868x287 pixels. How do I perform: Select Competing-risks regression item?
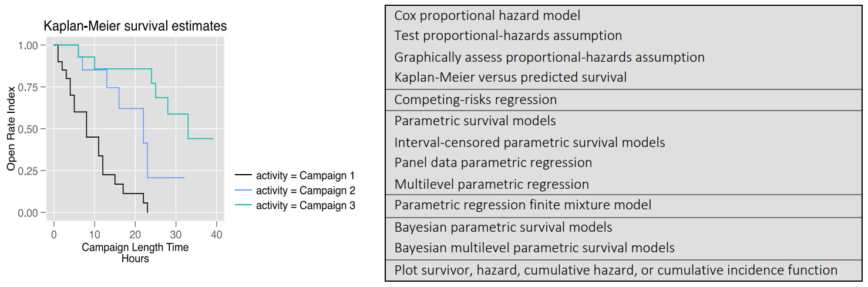click(476, 100)
